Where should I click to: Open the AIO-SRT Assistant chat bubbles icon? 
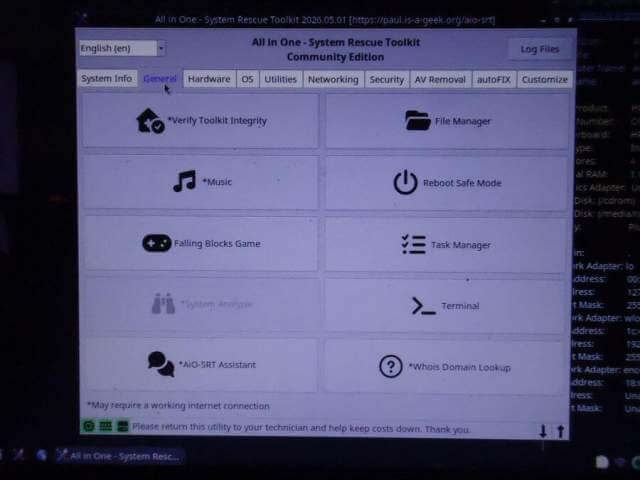pyautogui.click(x=161, y=364)
